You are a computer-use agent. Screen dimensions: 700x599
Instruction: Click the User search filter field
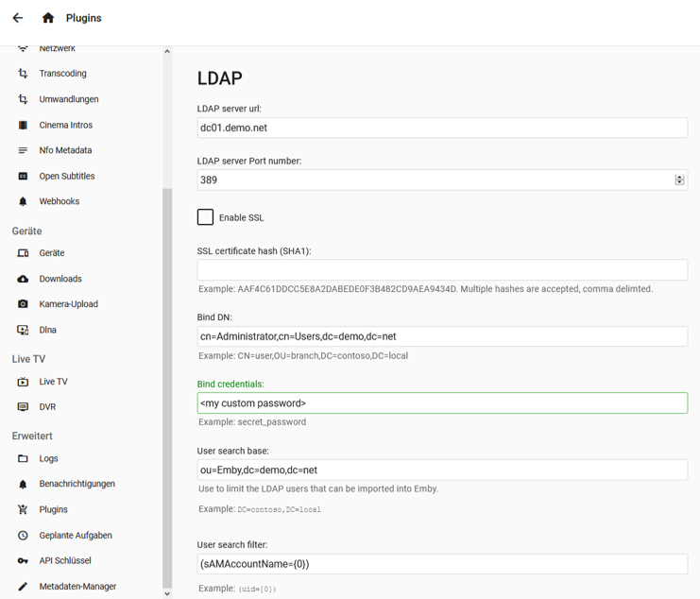click(441, 564)
